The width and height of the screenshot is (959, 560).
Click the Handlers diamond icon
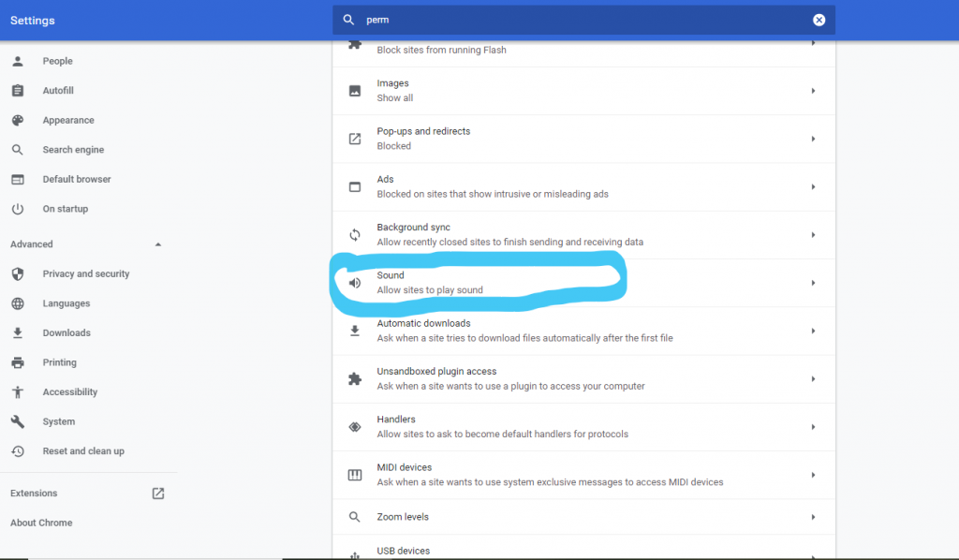pyautogui.click(x=355, y=427)
